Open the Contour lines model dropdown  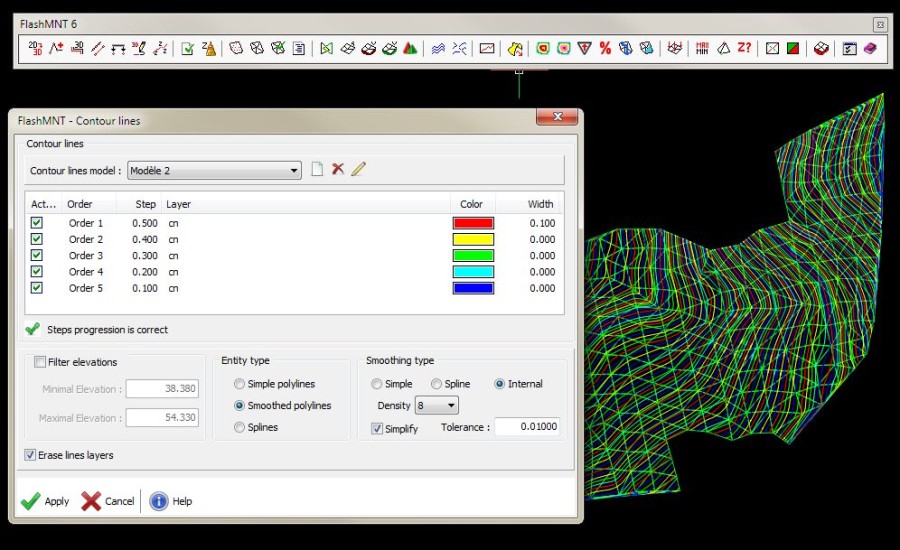tap(214, 171)
